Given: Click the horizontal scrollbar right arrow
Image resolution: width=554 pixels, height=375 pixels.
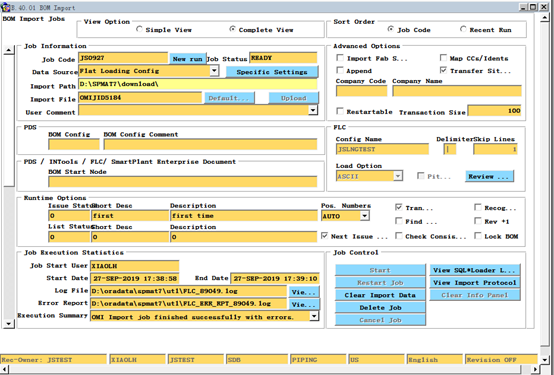Looking at the screenshot, I should pos(536,369).
